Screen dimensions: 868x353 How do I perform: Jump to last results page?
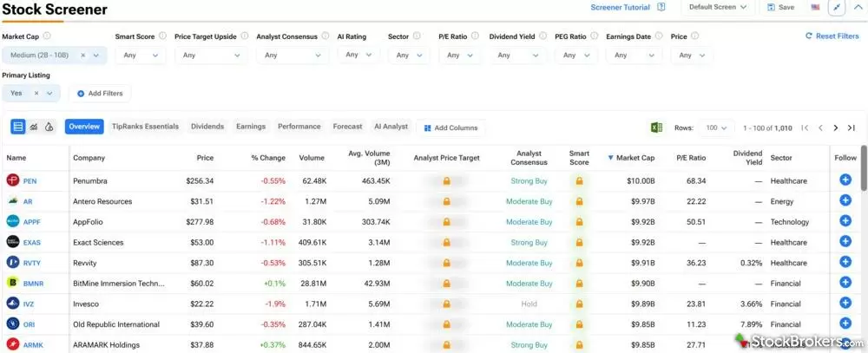(852, 127)
